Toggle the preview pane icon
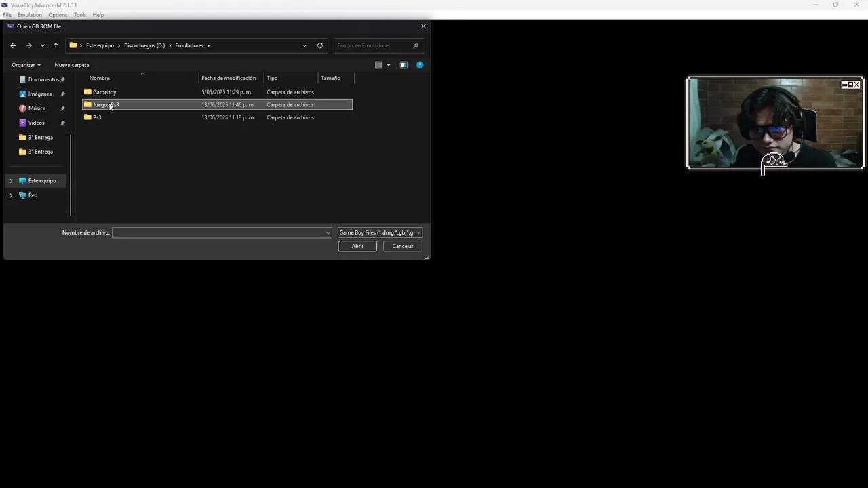 click(x=403, y=65)
